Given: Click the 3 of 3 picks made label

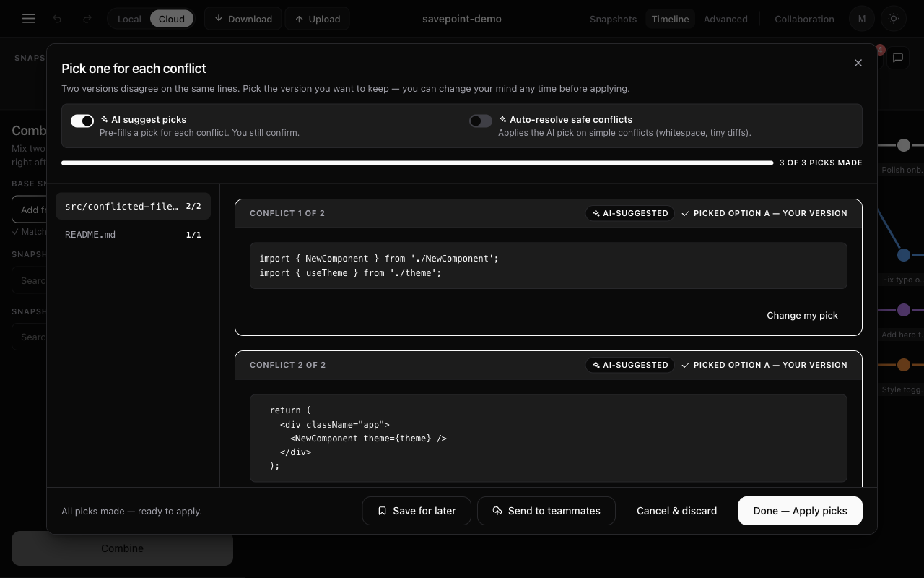Looking at the screenshot, I should tap(821, 163).
